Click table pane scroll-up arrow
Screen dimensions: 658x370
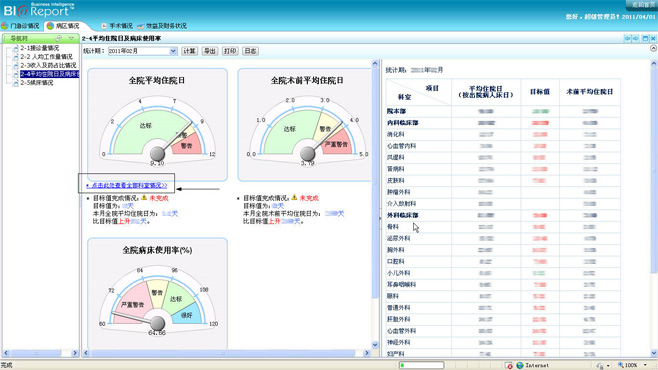pos(654,63)
